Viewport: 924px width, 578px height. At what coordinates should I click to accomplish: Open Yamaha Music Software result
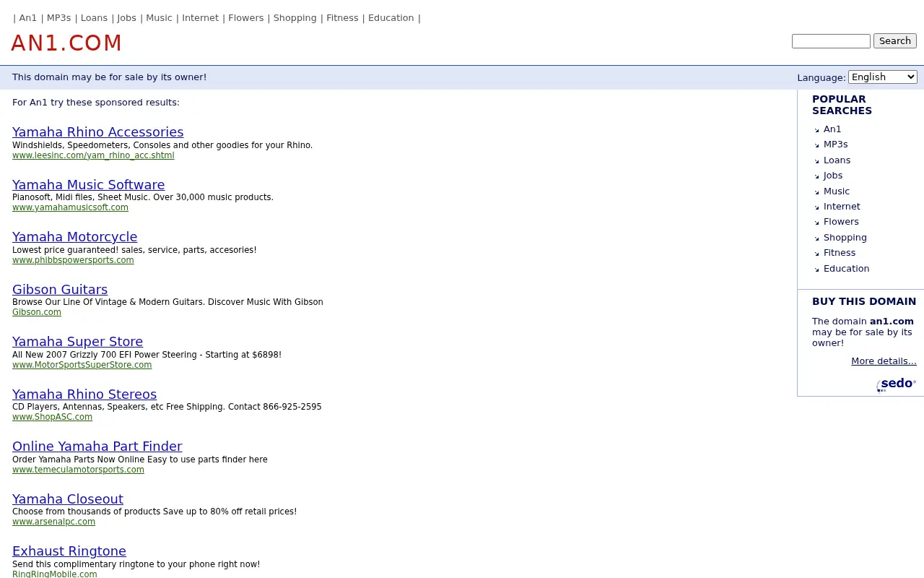(89, 184)
